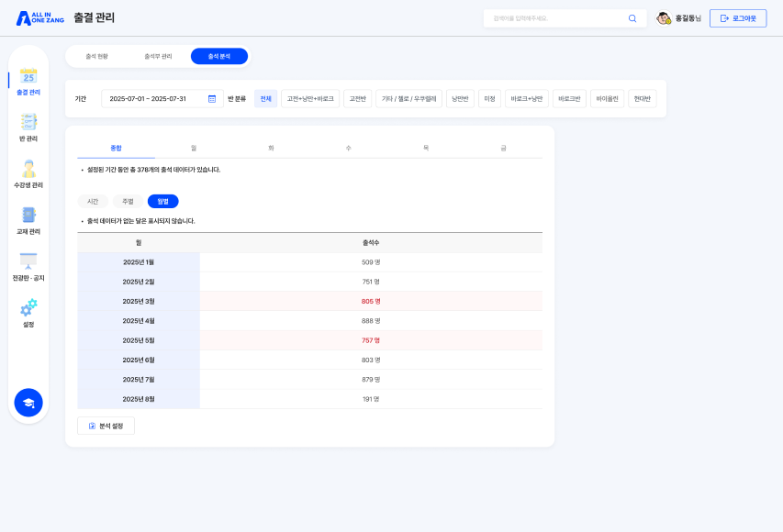
Task: Open 전광판 - 공지 board icon
Action: (x=28, y=261)
